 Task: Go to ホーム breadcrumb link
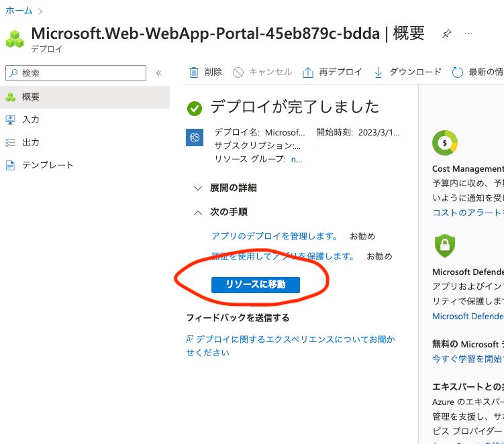tap(19, 11)
